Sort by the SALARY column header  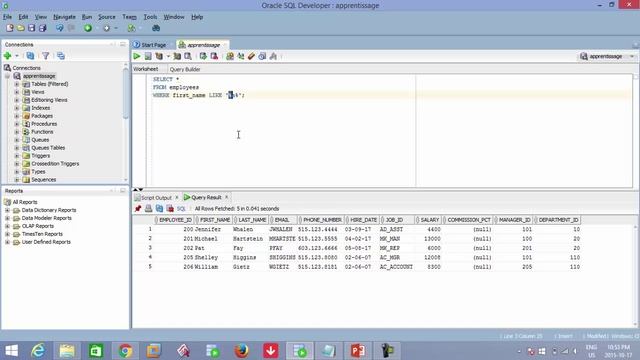[429, 220]
